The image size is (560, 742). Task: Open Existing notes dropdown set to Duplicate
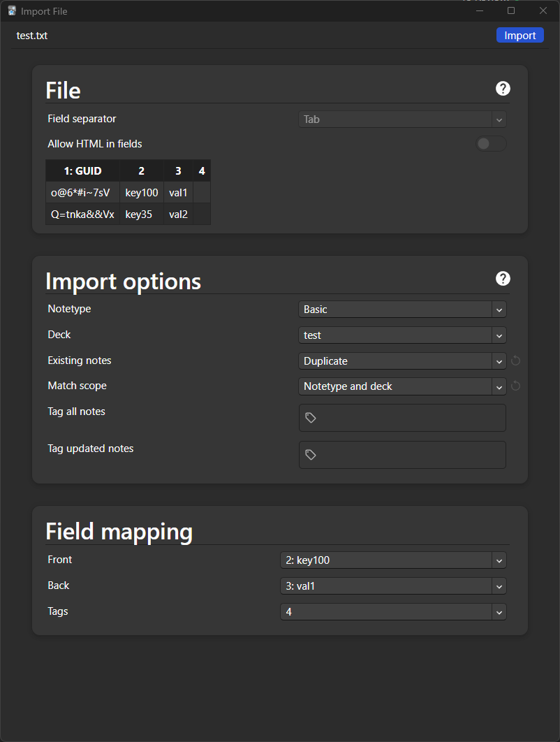coord(402,361)
